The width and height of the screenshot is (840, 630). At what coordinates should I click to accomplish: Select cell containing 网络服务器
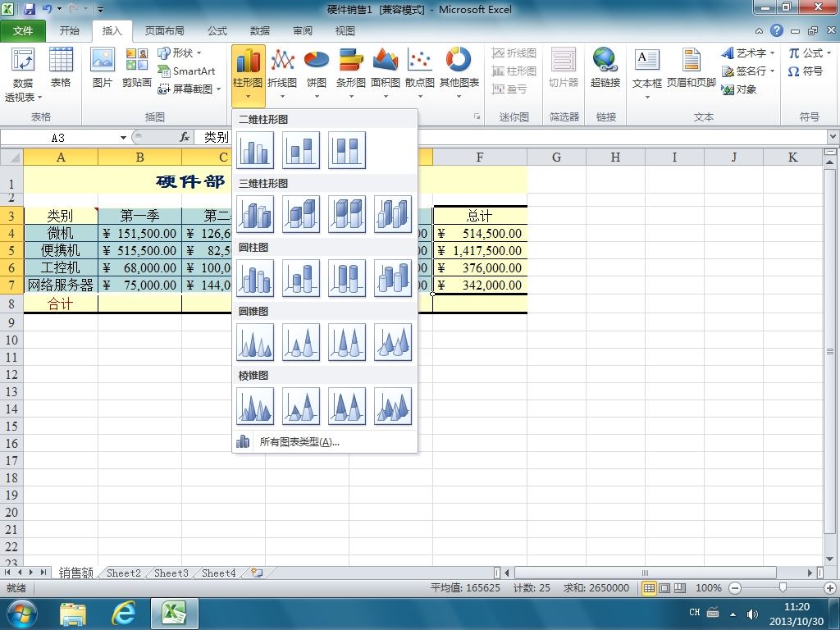(x=61, y=285)
